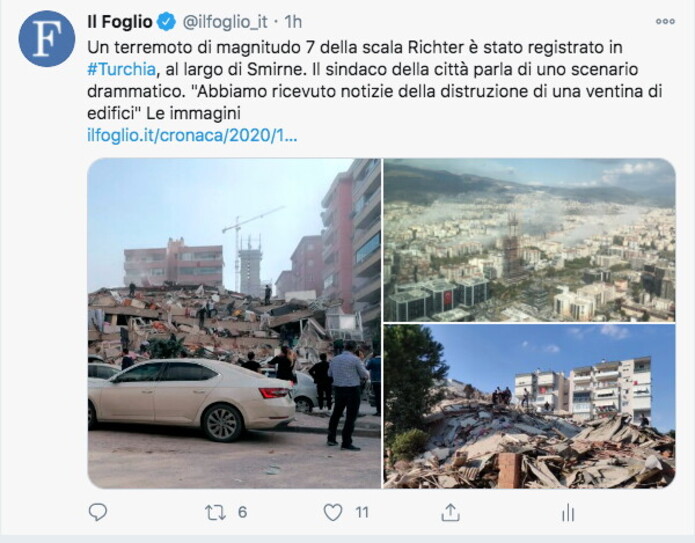Click the blue verified badge

tap(166, 22)
